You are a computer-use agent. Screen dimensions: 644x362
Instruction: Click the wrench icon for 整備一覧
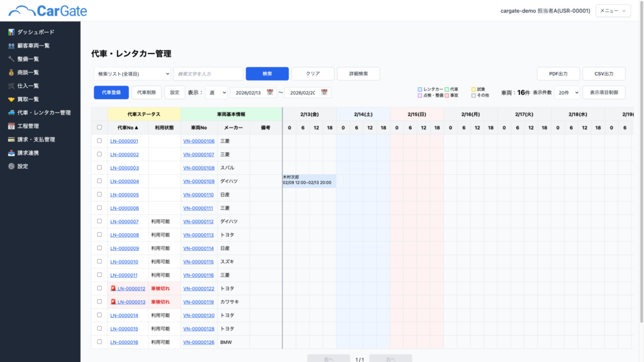click(11, 59)
